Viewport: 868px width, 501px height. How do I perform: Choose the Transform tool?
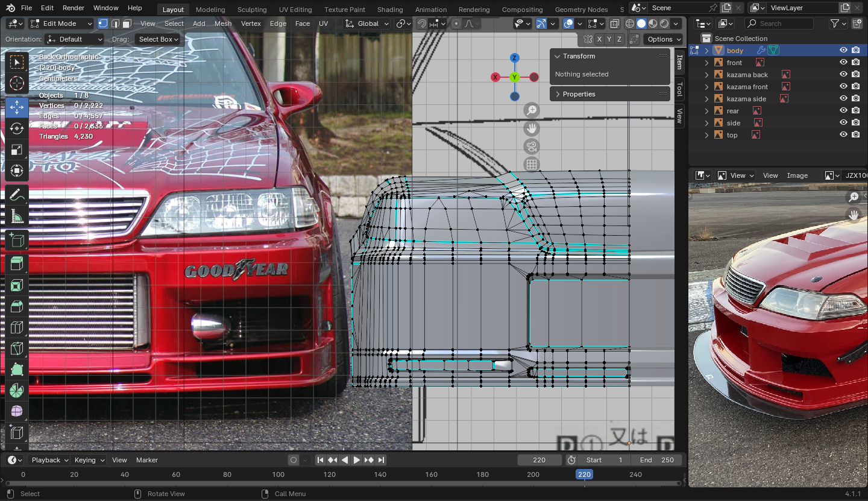point(17,171)
